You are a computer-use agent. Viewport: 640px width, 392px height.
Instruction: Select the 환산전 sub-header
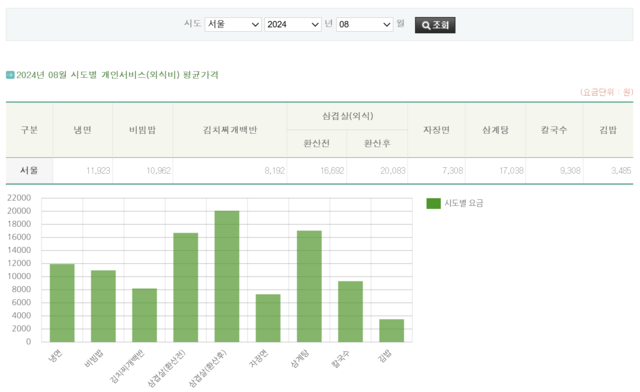(x=317, y=143)
